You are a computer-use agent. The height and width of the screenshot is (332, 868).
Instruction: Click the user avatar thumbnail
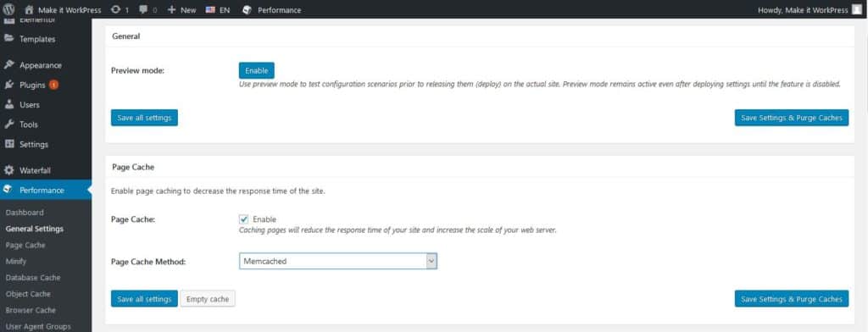(x=856, y=10)
